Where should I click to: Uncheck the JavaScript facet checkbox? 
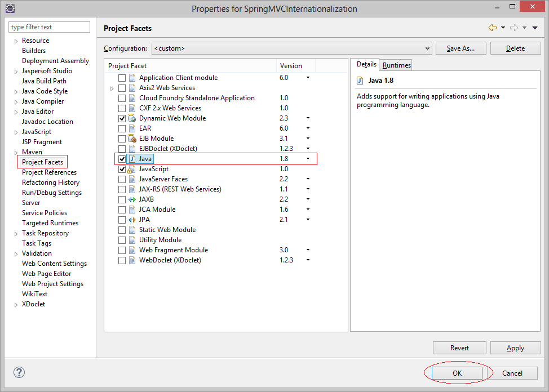tap(122, 169)
